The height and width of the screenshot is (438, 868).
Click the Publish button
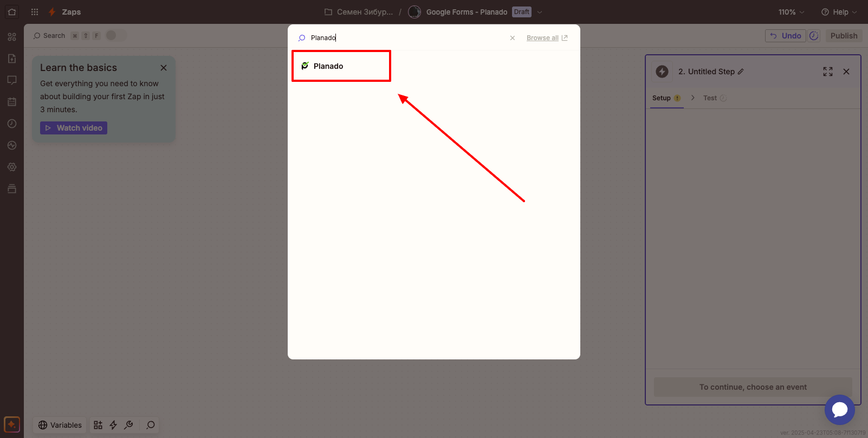click(x=844, y=36)
